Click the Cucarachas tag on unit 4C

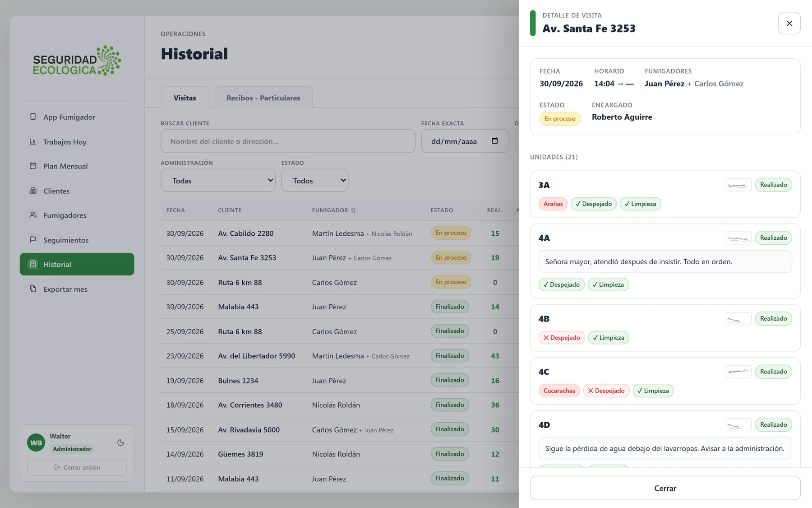pos(559,391)
